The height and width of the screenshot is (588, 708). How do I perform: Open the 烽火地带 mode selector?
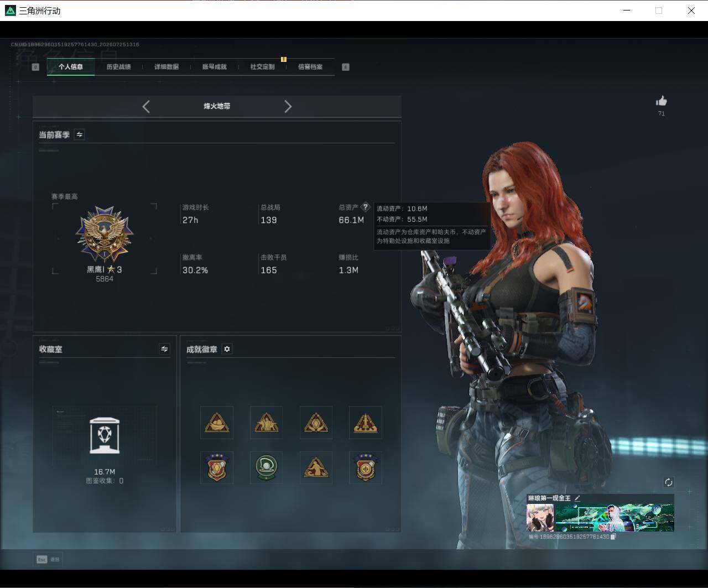pos(217,106)
